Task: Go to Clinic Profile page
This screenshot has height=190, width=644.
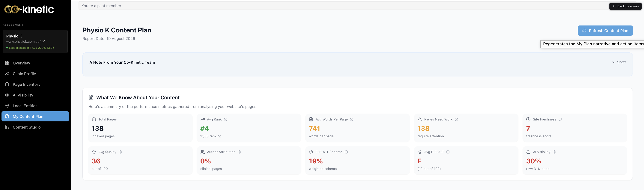Action: pos(35,74)
